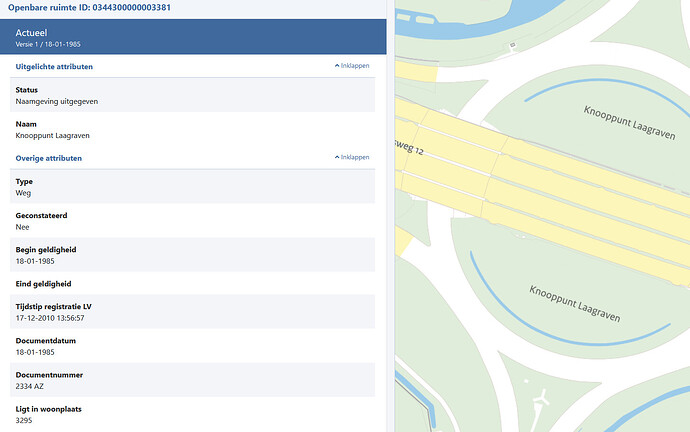Click upper Knooppunt Laagraven map label

click(629, 123)
